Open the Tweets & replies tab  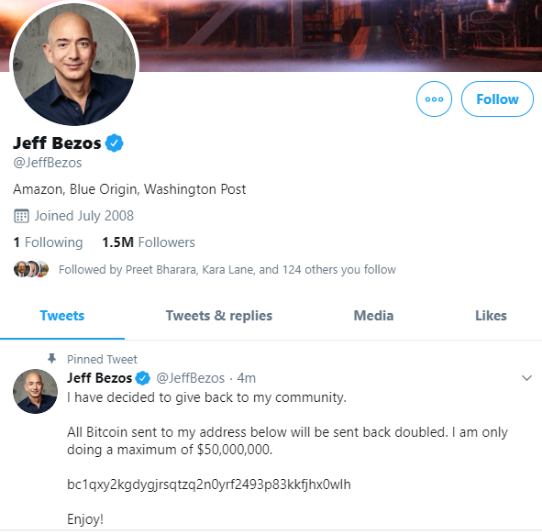[x=219, y=316]
